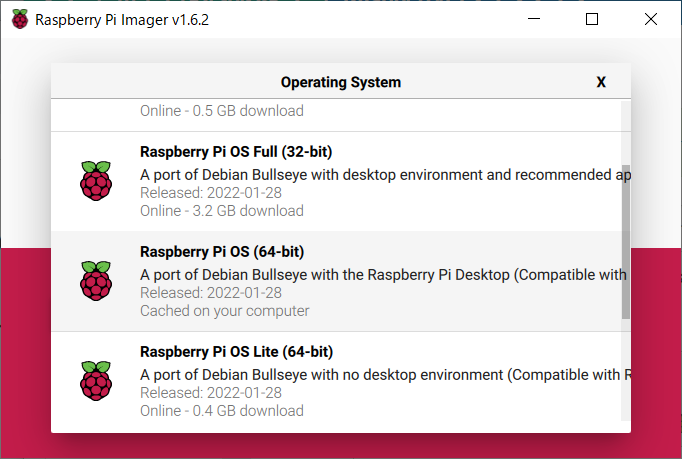
Task: Click scrollbar track below the thumb
Action: [x=625, y=370]
